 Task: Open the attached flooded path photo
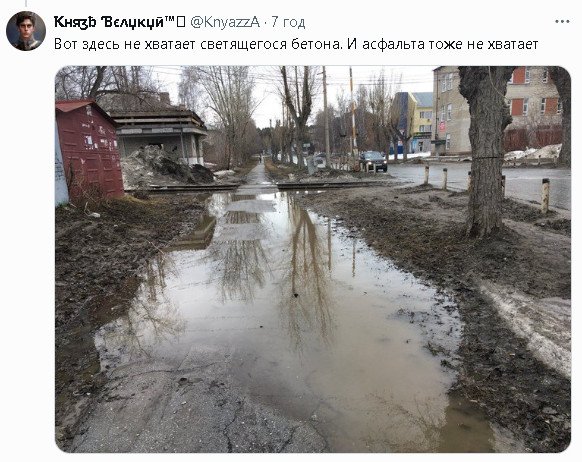pos(313,259)
